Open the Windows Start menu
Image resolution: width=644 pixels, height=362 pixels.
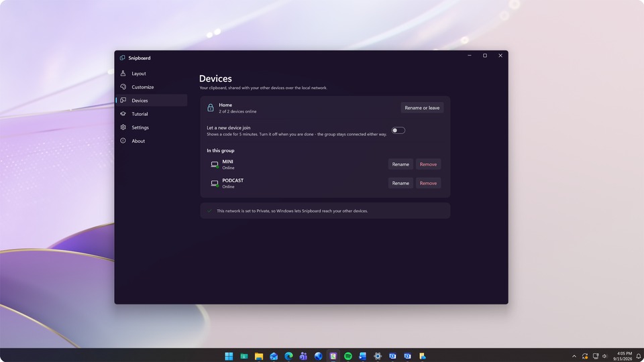click(229, 356)
